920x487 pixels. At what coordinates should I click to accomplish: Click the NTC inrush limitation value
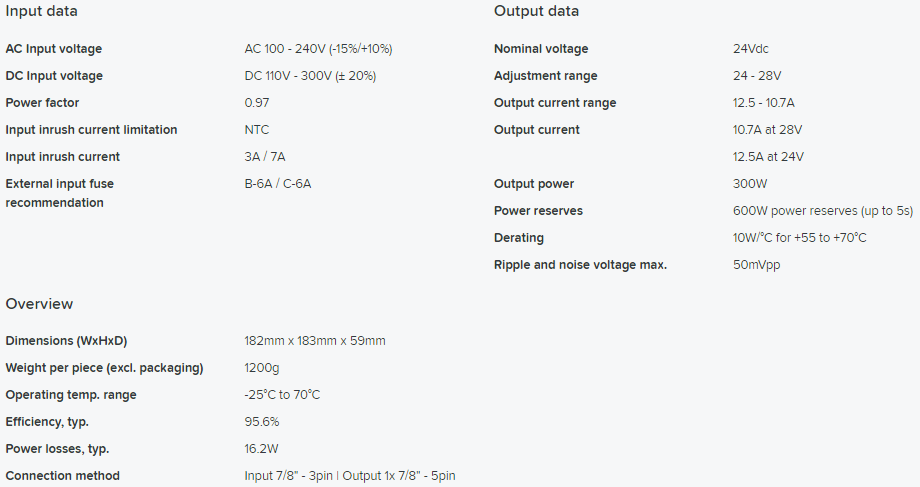point(257,130)
